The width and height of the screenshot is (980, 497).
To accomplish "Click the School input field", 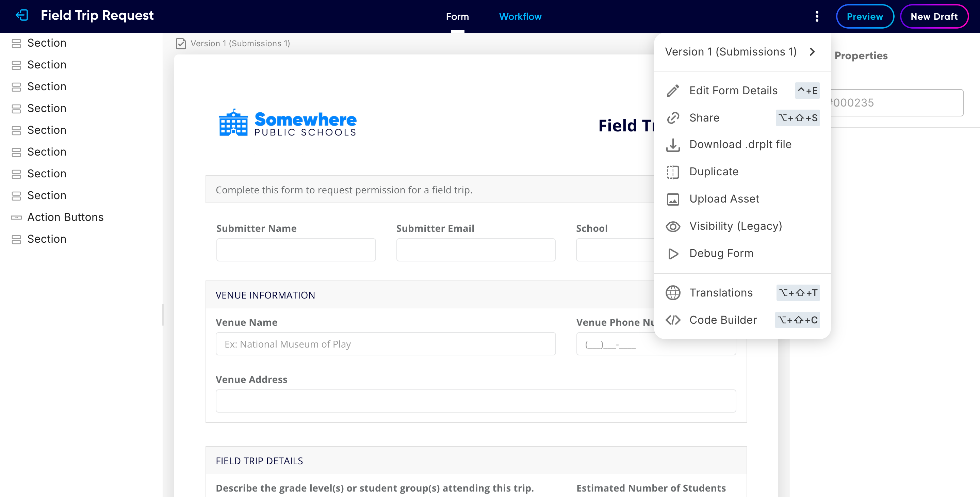I will coord(615,250).
